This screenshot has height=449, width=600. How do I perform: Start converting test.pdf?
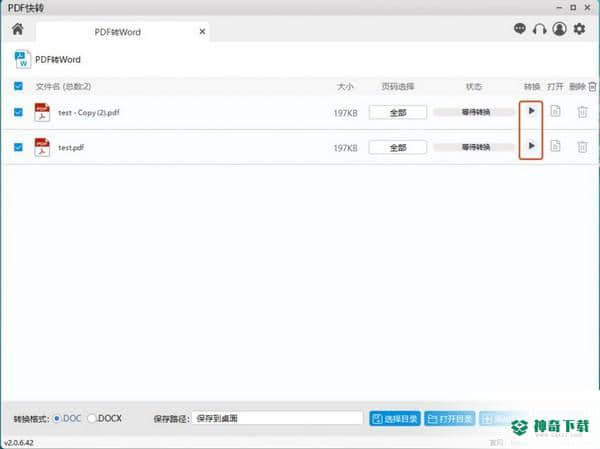[531, 146]
